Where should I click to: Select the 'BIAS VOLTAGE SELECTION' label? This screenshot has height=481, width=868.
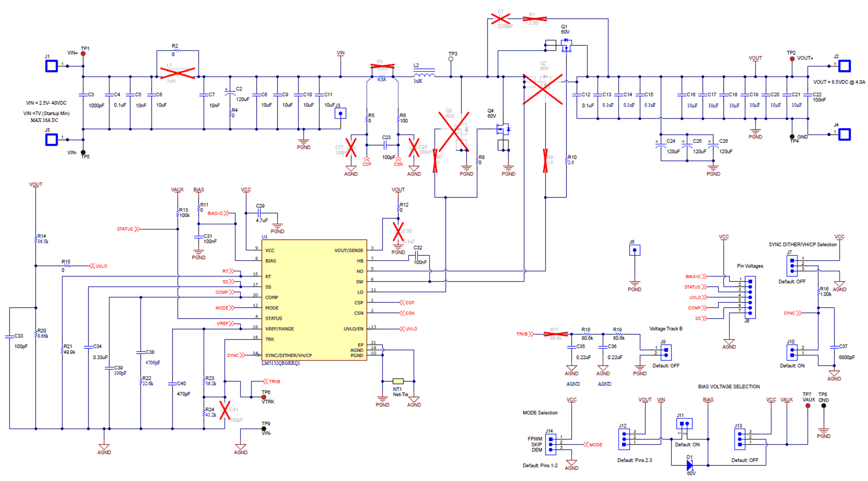pos(729,387)
